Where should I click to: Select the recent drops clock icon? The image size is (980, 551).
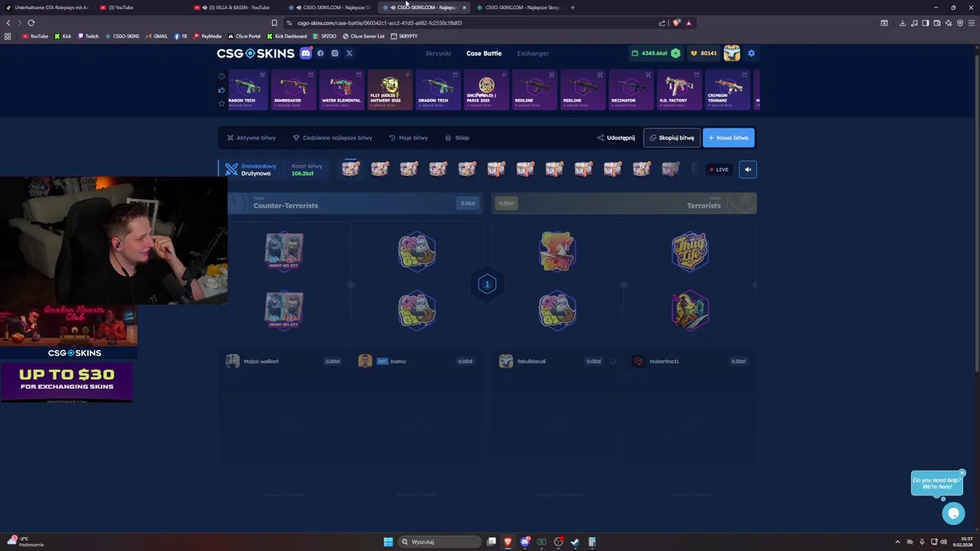(222, 76)
